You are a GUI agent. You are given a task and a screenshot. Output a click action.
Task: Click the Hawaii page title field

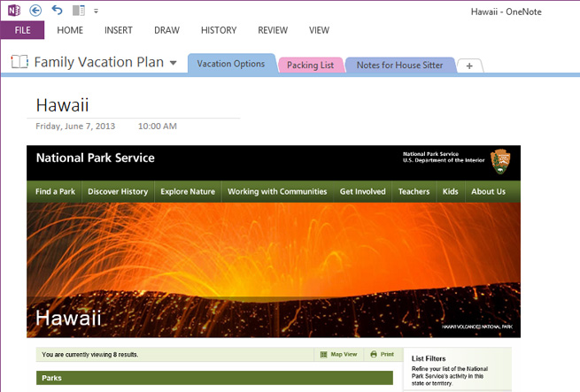pyautogui.click(x=62, y=105)
